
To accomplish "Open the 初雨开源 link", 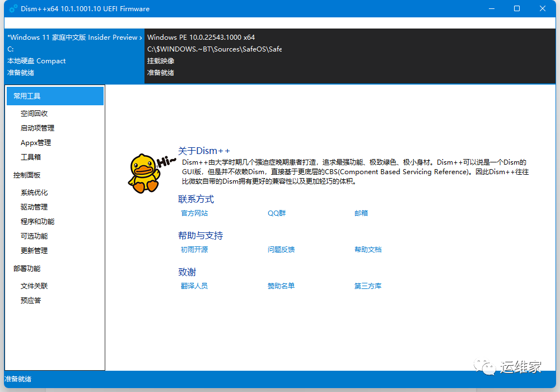I will point(194,250).
